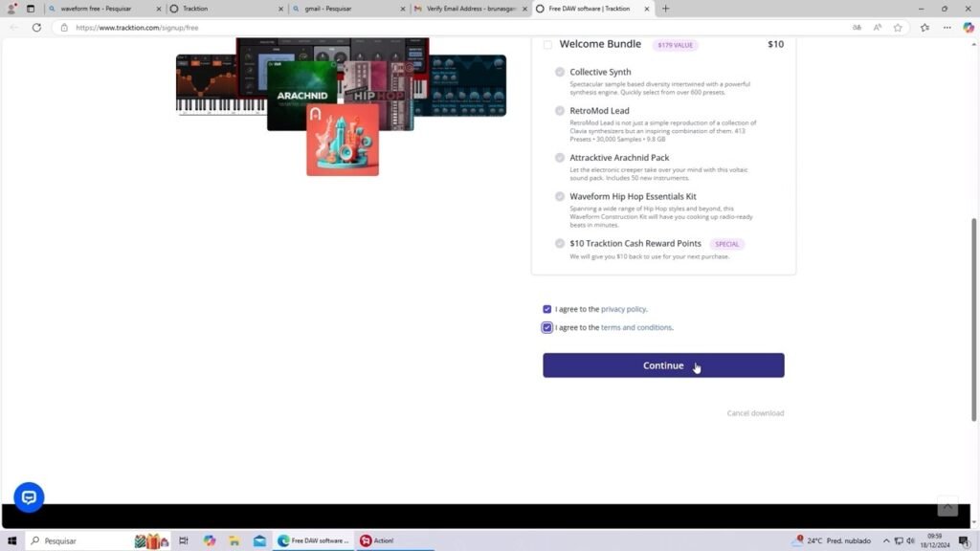This screenshot has height=551, width=980.
Task: Toggle the Attracktive Arachnid Pack check mark
Action: coord(559,158)
